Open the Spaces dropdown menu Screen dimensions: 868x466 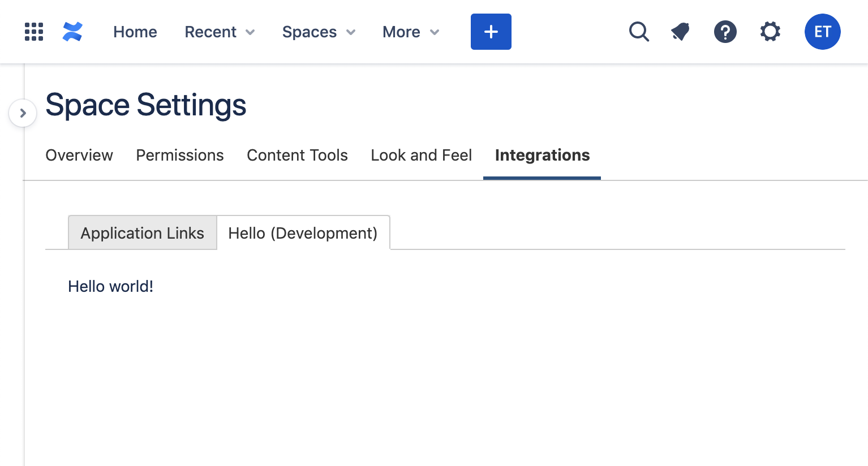pos(319,32)
